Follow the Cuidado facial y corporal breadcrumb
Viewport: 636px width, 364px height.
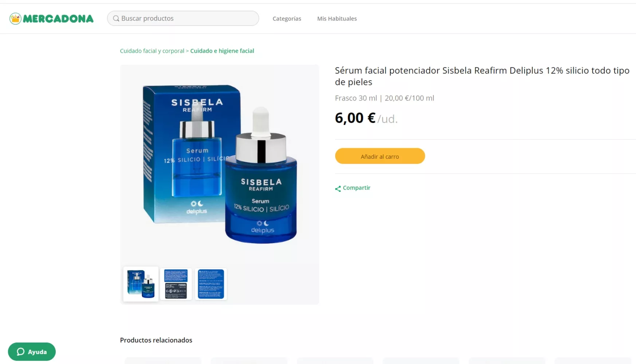click(152, 51)
